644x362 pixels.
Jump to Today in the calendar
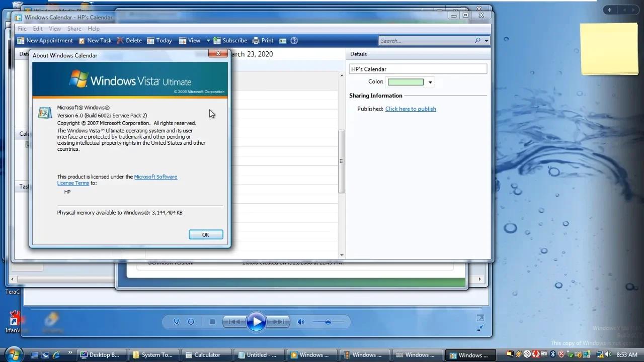[159, 40]
